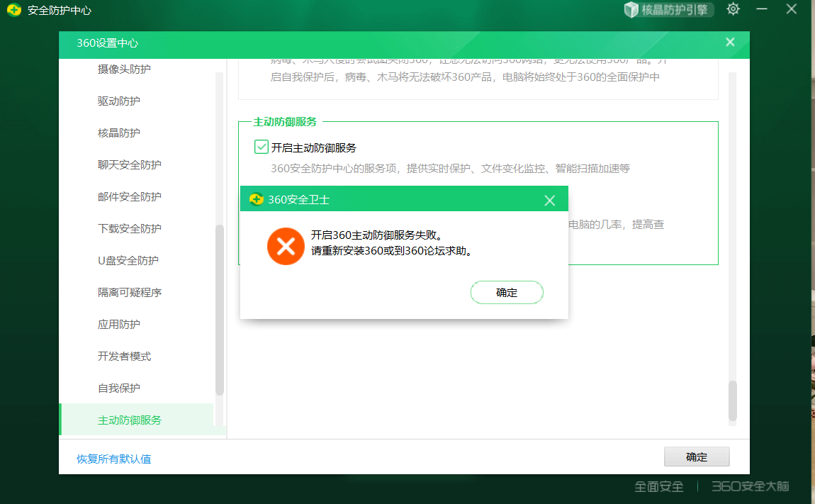The height and width of the screenshot is (504, 815).
Task: Click 请重新安装360或到360论坛求助 text
Action: click(x=392, y=251)
